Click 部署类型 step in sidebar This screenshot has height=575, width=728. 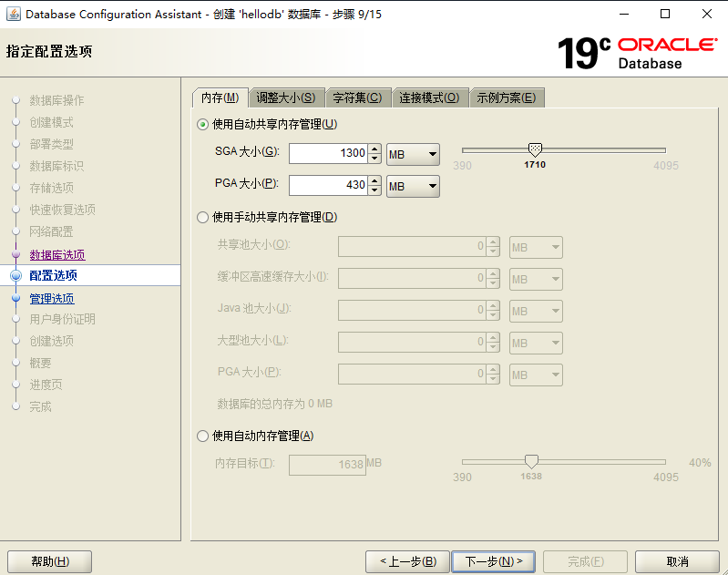click(x=51, y=144)
